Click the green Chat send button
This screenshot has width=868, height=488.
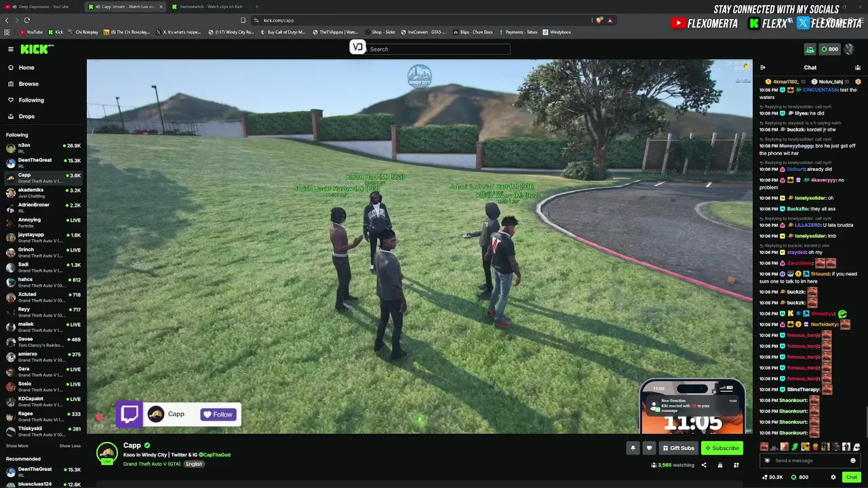point(852,477)
